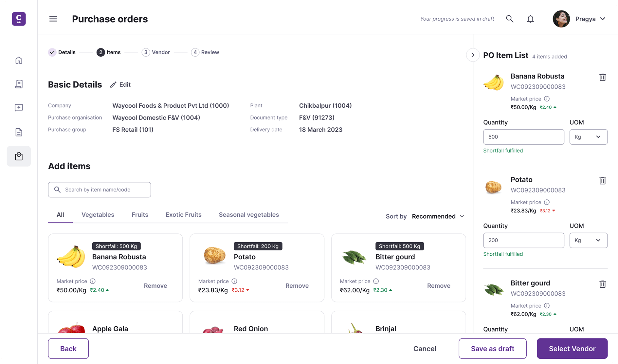Show market price info for Bitter gourd card
Image resolution: width=618 pixels, height=364 pixels.
click(x=376, y=281)
